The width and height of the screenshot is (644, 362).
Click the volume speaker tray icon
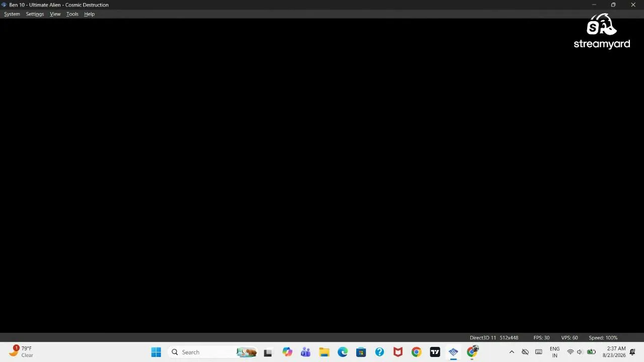pyautogui.click(x=580, y=352)
